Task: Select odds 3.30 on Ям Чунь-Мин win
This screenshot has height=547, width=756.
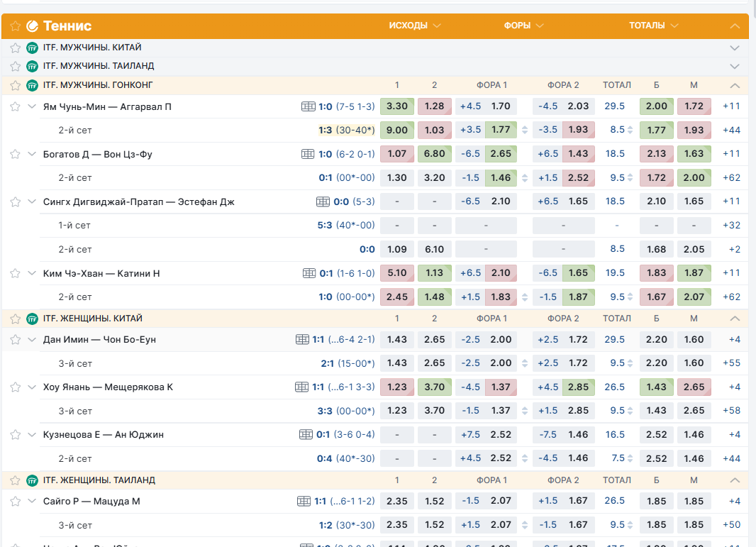Action: click(397, 106)
